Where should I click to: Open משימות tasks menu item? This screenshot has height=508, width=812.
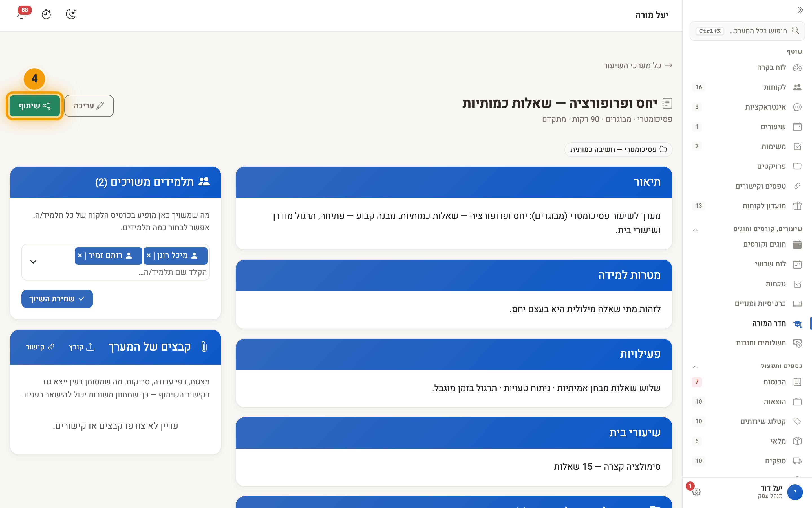pos(747,146)
